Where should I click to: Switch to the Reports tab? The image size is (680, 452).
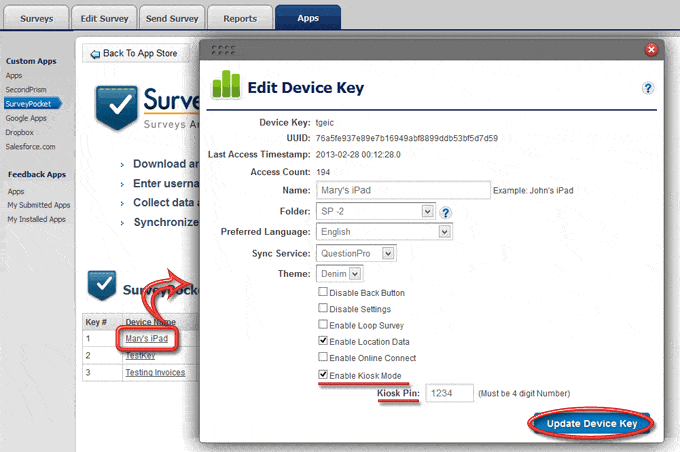(x=240, y=17)
